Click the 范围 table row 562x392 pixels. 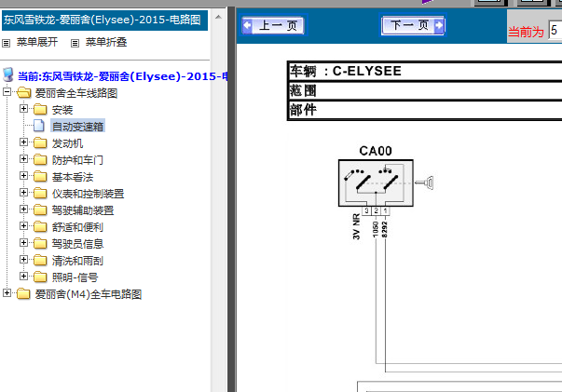pos(425,90)
